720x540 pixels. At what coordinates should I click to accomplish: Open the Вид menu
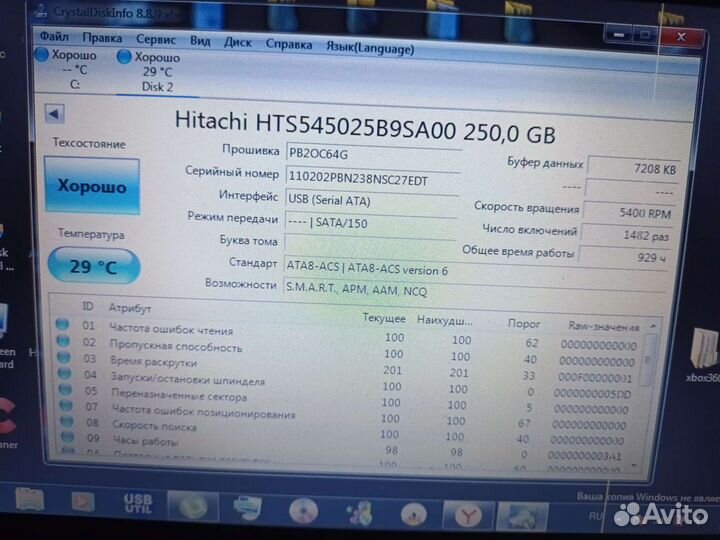pos(200,41)
